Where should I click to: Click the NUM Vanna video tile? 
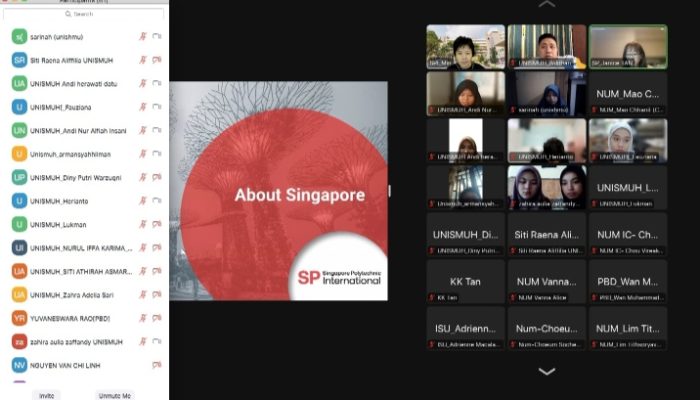tap(546, 281)
